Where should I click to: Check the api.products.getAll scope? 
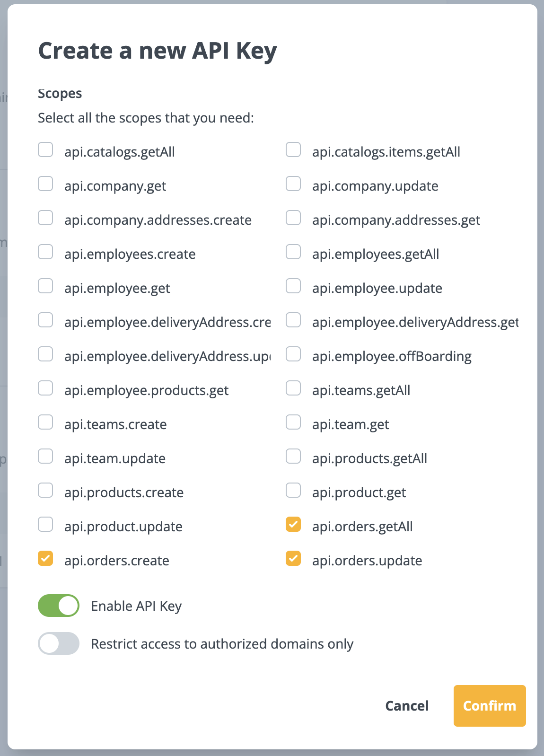click(x=293, y=457)
